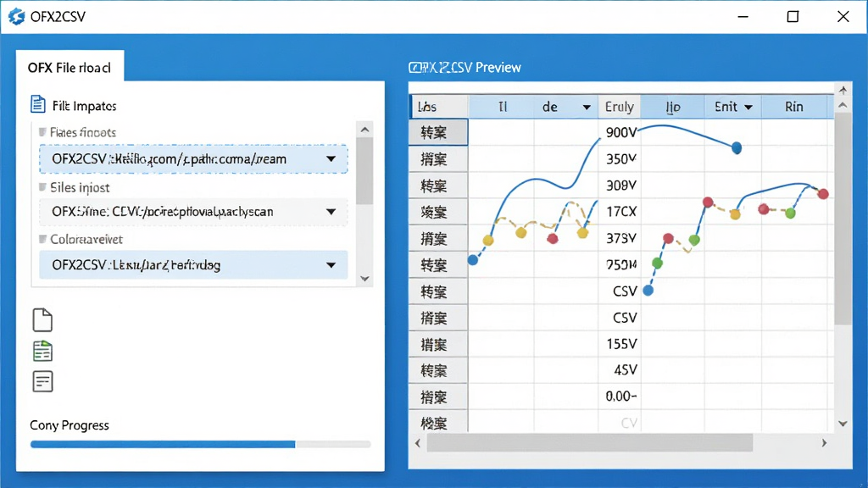Click the 155V value
Screen dimensions: 868x488
[x=621, y=344]
